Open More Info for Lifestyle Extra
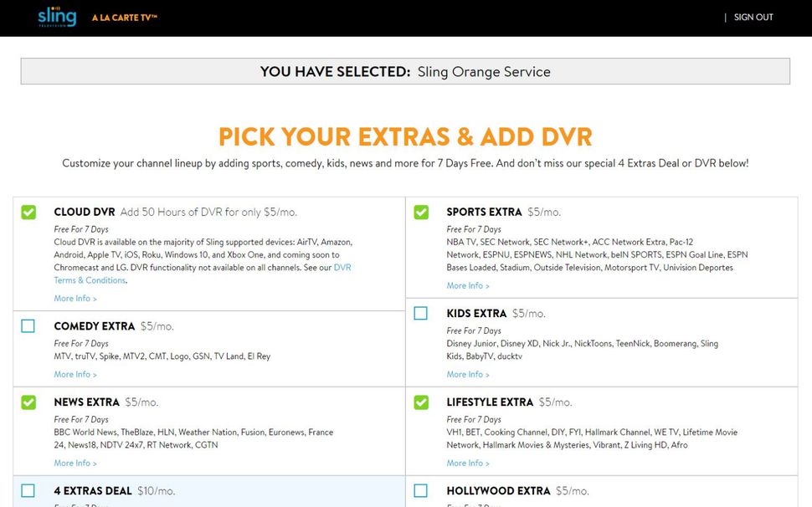Viewport: 812px width, 507px height. (x=468, y=463)
